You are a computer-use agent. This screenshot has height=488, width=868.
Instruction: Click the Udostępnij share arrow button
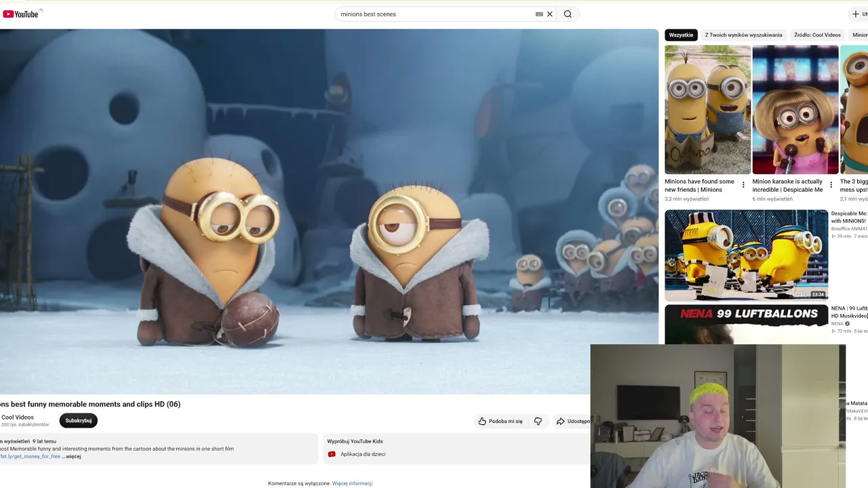coord(573,422)
